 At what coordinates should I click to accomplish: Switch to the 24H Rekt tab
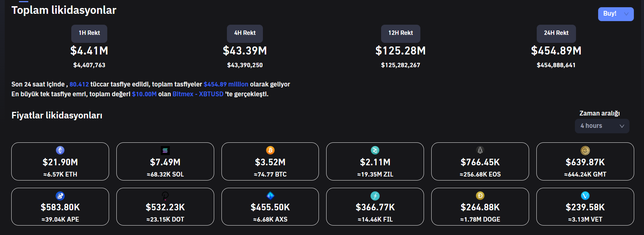pyautogui.click(x=556, y=33)
